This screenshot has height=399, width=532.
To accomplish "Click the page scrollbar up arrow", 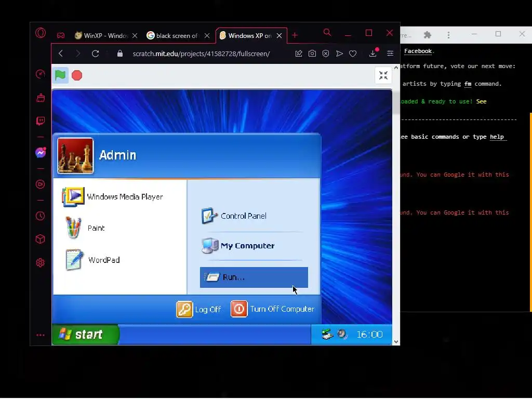I will coord(396,68).
